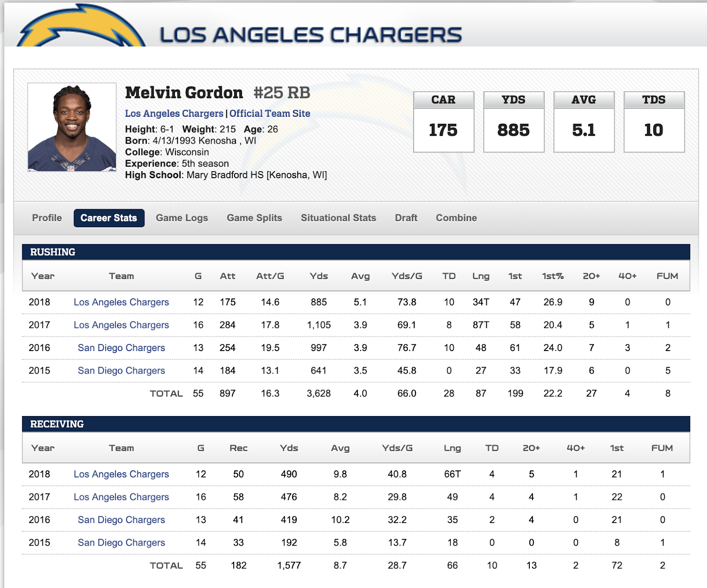Open 2017 Los Angeles Chargers link in Rushing table
This screenshot has width=707, height=588.
122,325
